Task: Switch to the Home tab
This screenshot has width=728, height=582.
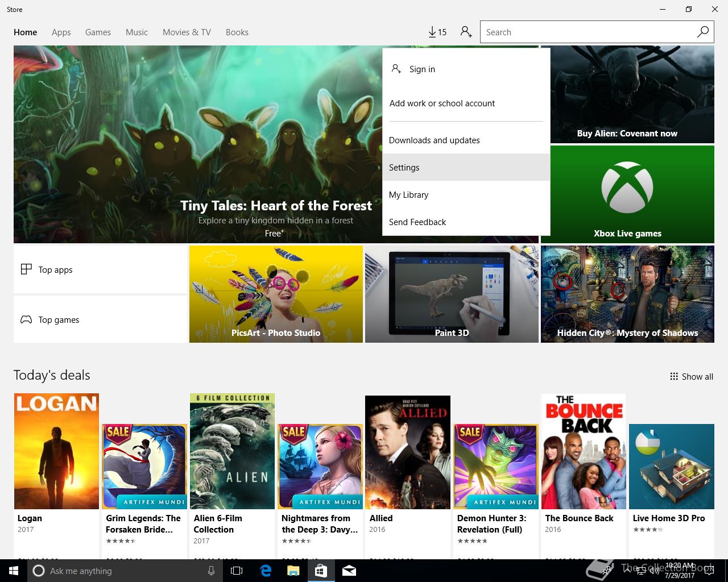Action: (26, 32)
